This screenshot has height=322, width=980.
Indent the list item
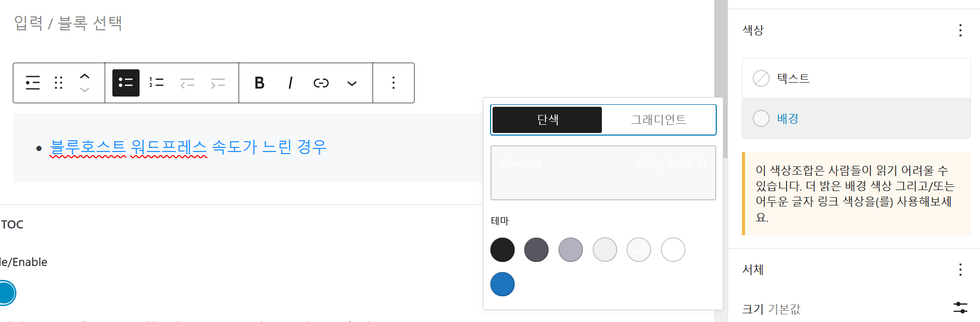click(x=218, y=83)
